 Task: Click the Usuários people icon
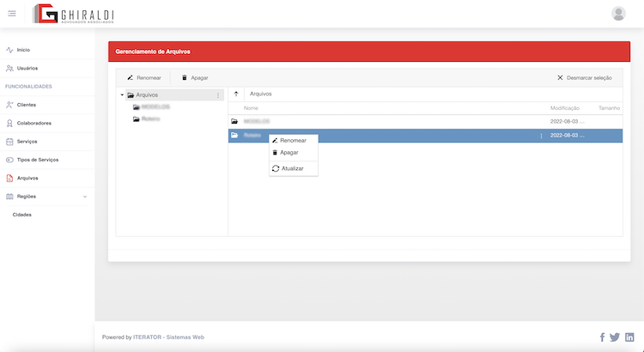coord(9,68)
